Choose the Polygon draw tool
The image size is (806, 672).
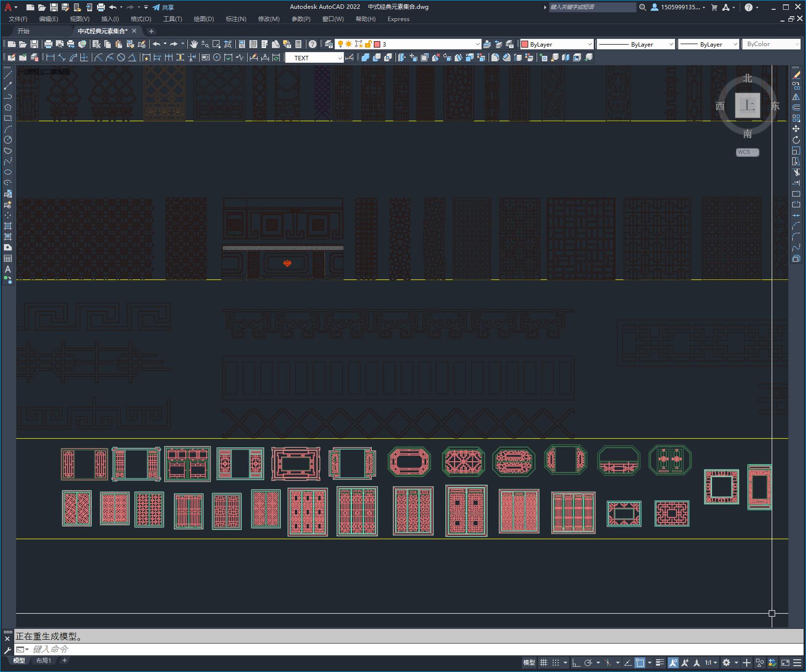[x=8, y=107]
